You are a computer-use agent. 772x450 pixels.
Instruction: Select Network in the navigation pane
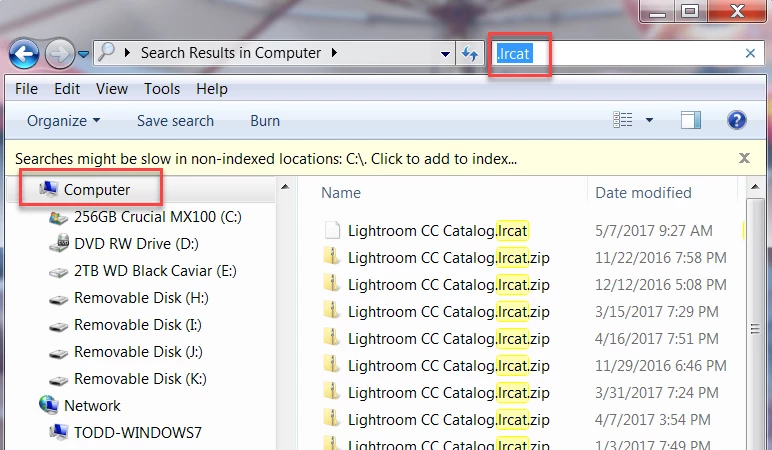point(92,406)
